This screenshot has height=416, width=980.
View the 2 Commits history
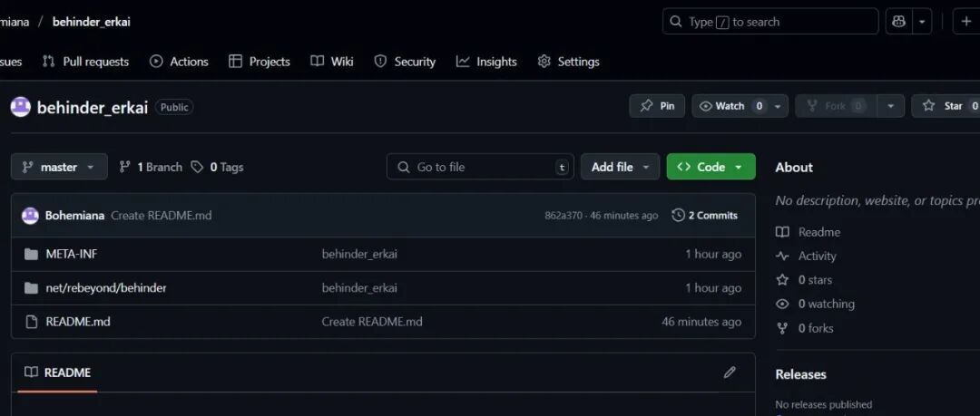(x=705, y=216)
